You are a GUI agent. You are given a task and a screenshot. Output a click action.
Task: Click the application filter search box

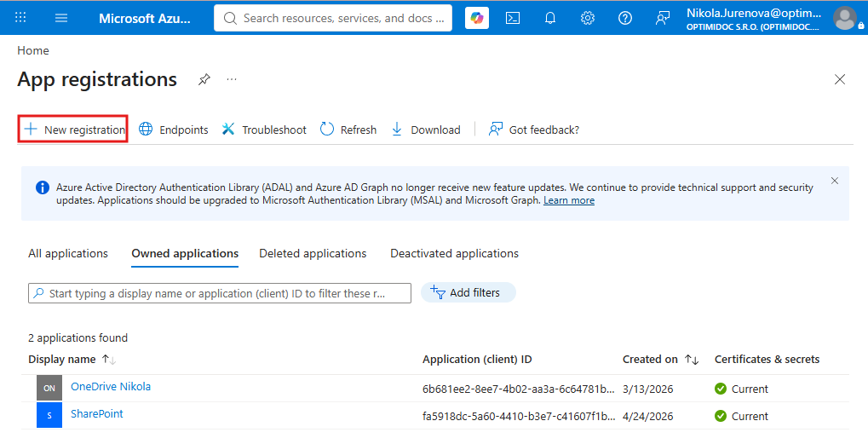coord(220,293)
